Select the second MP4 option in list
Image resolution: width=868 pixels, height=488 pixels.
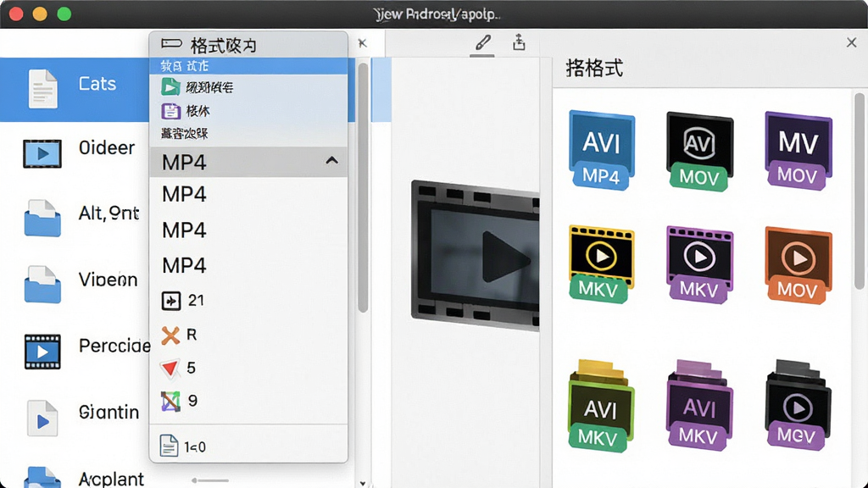[248, 230]
